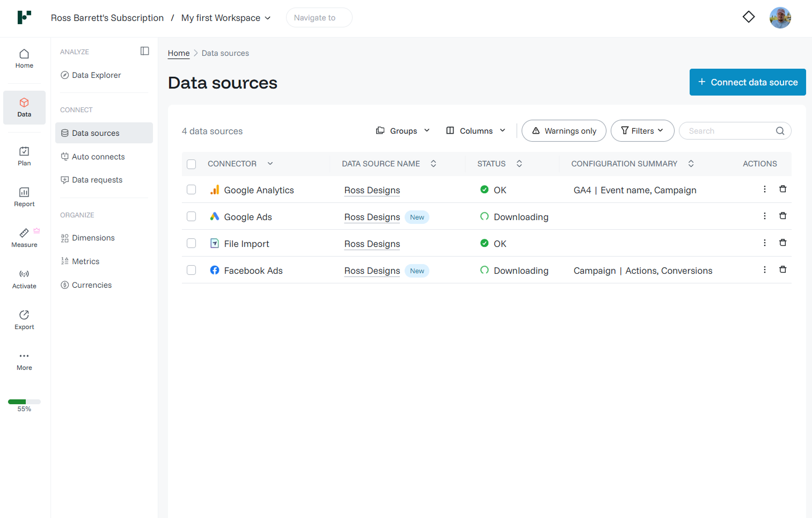Collapse the sidebar panel icon next to ANALYZE
The height and width of the screenshot is (518, 812).
[x=145, y=51]
